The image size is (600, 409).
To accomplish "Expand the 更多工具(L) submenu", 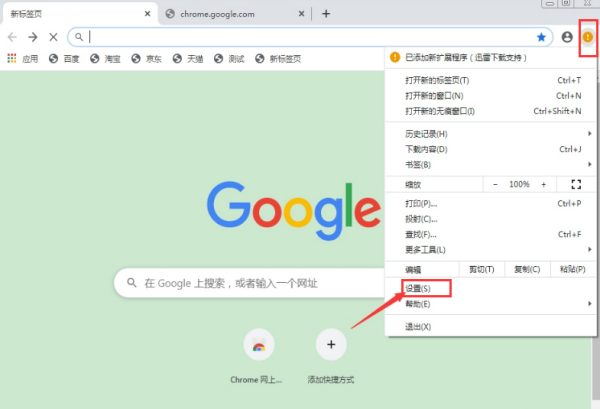I will [491, 250].
